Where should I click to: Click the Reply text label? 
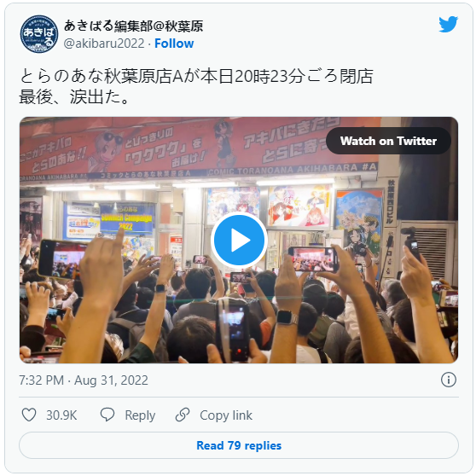point(140,415)
